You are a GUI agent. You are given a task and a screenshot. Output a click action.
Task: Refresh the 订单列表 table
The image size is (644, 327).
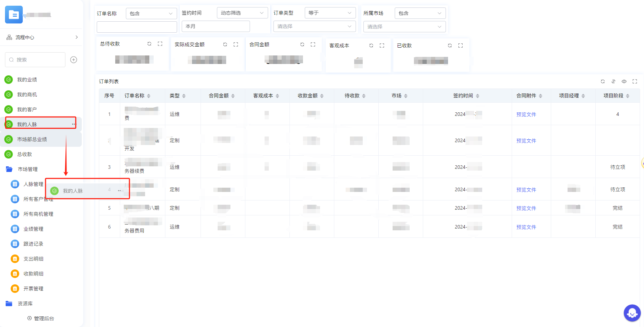click(x=603, y=81)
